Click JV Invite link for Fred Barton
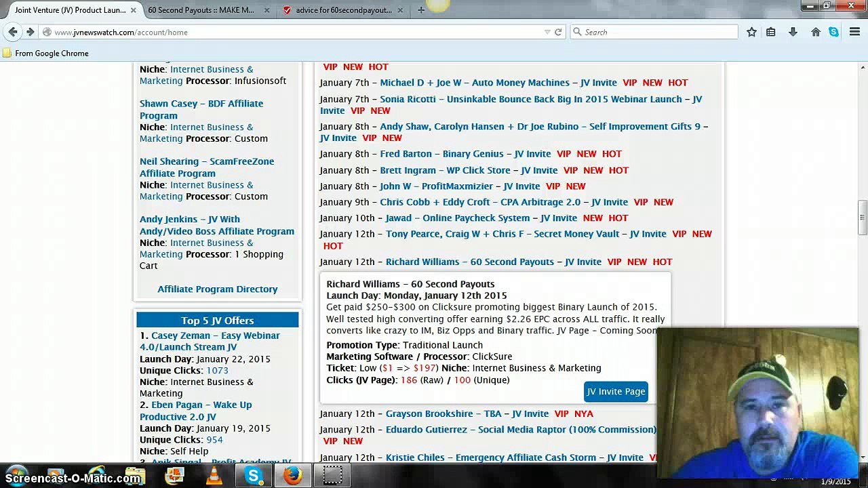The height and width of the screenshot is (488, 868). (532, 154)
